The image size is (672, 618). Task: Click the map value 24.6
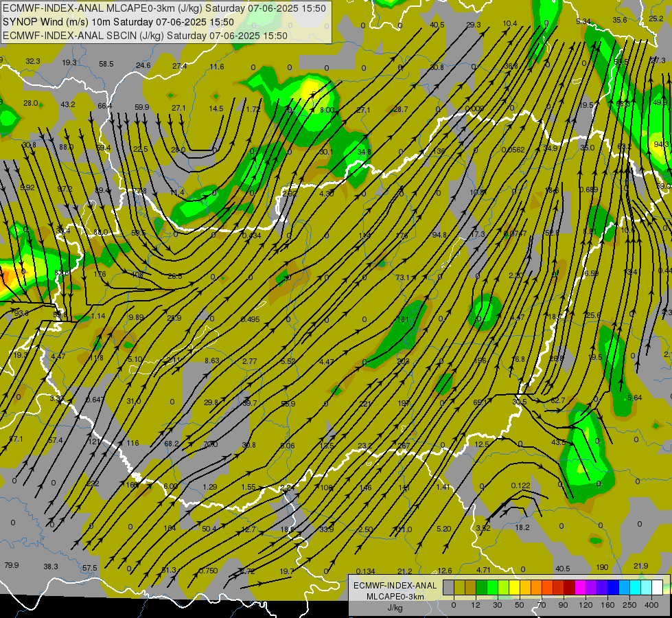coord(143,65)
